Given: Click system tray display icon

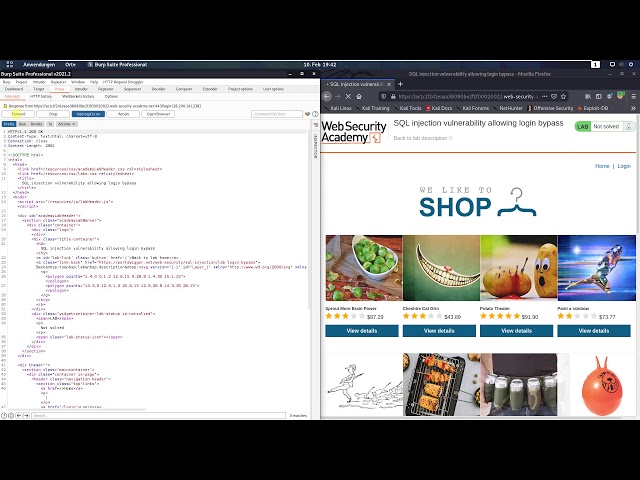Looking at the screenshot, I should point(612,64).
